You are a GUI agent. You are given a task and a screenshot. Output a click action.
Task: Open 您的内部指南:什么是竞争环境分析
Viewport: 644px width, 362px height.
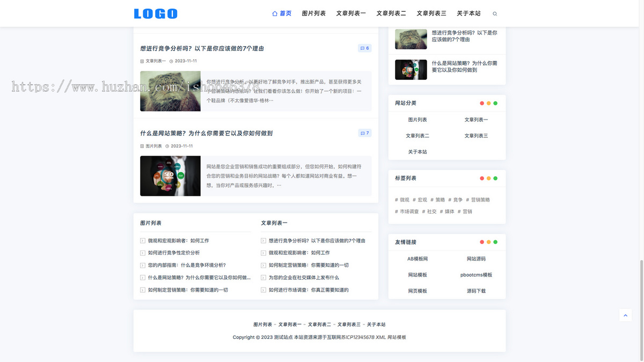point(187,265)
